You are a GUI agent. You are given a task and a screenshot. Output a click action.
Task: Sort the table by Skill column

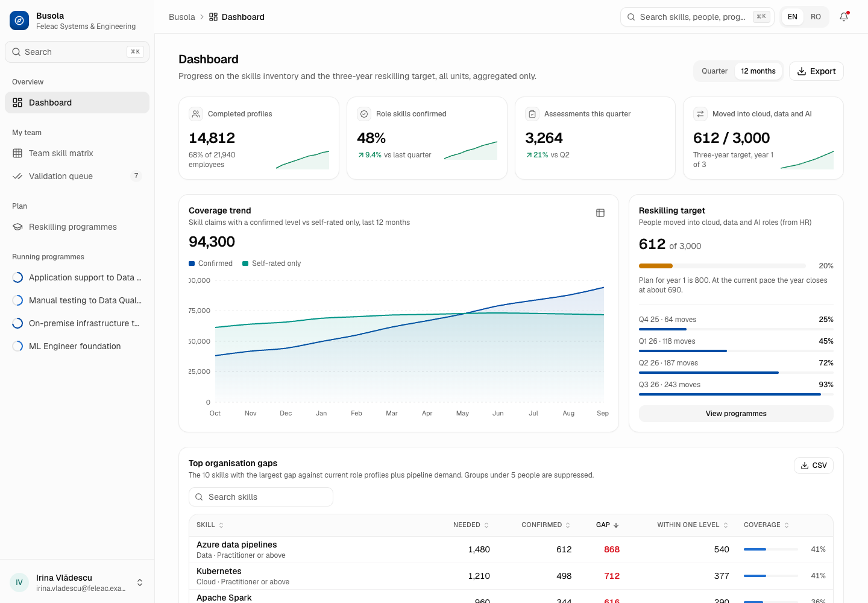tap(210, 525)
